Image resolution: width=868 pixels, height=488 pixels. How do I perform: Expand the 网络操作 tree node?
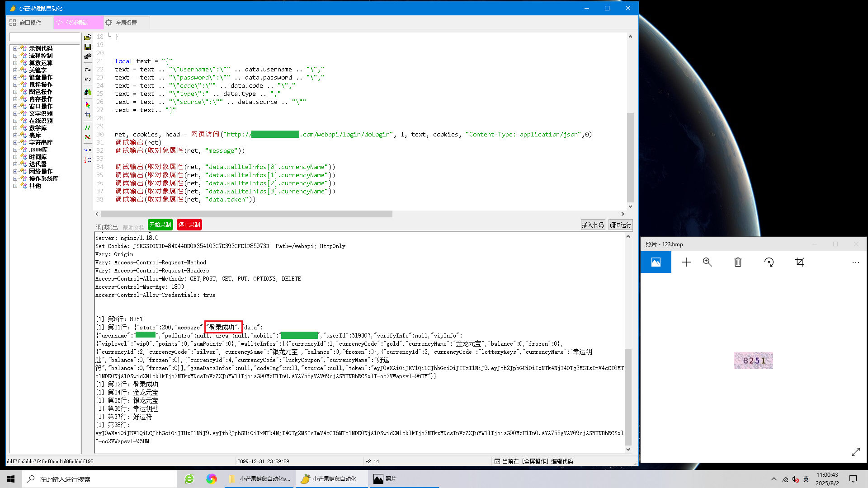click(15, 171)
